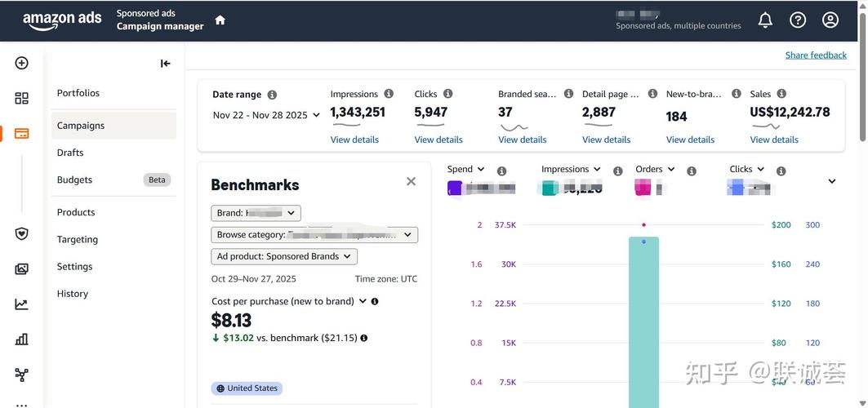Click the teal bar in the chart
Viewport: 868px width, 408px height.
pos(643,322)
